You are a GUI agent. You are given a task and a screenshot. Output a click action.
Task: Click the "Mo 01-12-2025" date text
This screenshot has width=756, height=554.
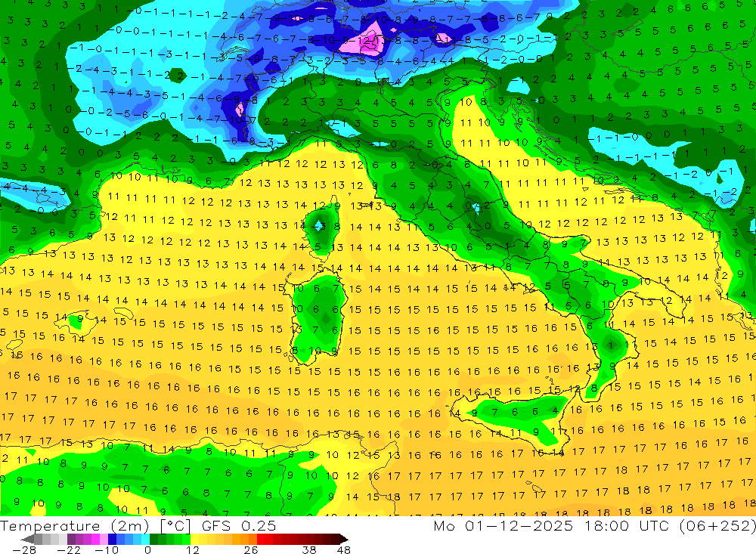click(x=503, y=525)
